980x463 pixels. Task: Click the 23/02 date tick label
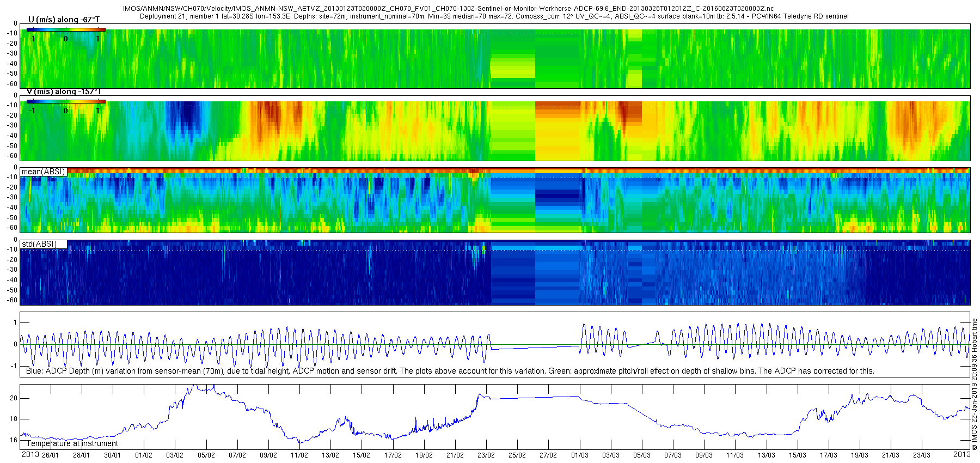486,455
